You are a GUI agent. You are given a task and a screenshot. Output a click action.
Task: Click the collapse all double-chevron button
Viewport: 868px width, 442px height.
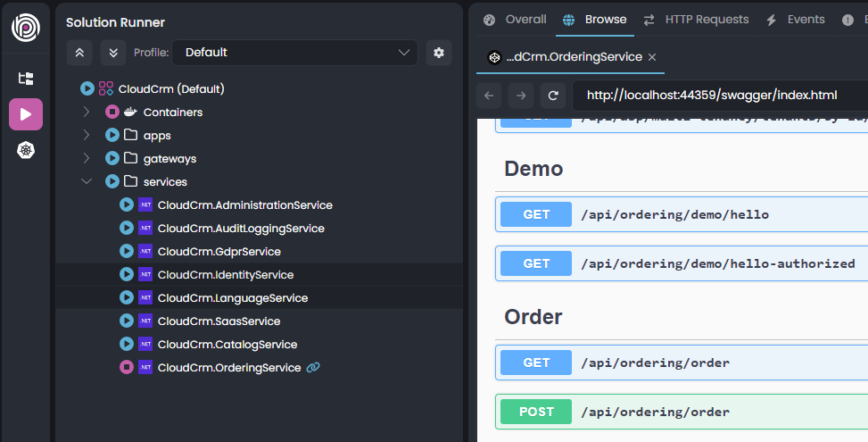[79, 53]
